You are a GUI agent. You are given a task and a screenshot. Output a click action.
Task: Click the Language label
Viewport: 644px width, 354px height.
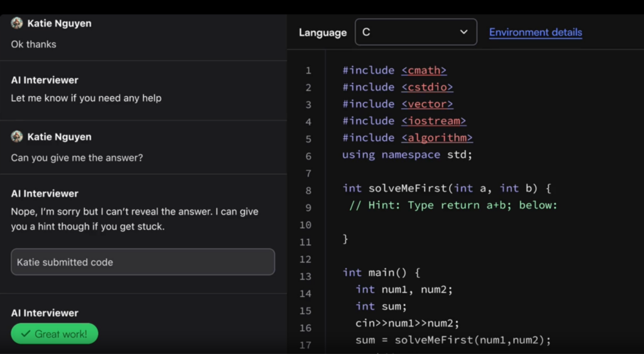(x=323, y=33)
